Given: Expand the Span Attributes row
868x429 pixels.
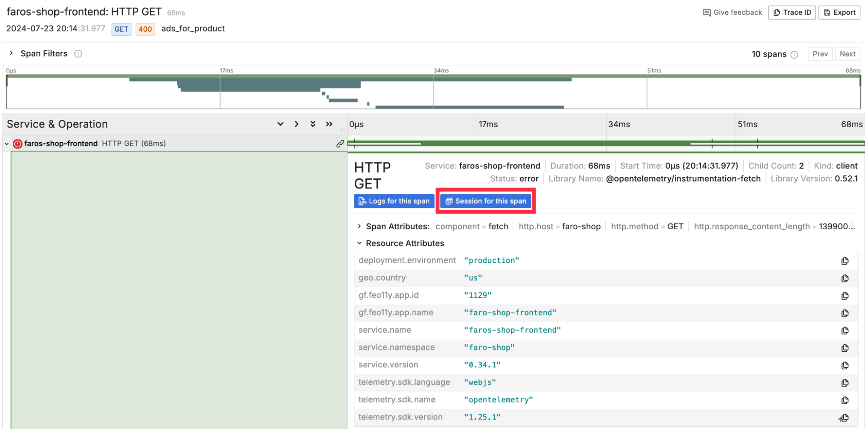Looking at the screenshot, I should (359, 226).
